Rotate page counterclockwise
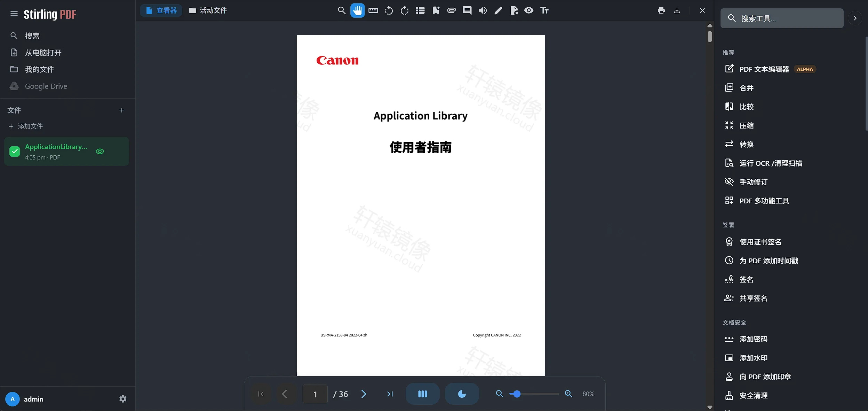The image size is (868, 411). (x=389, y=10)
